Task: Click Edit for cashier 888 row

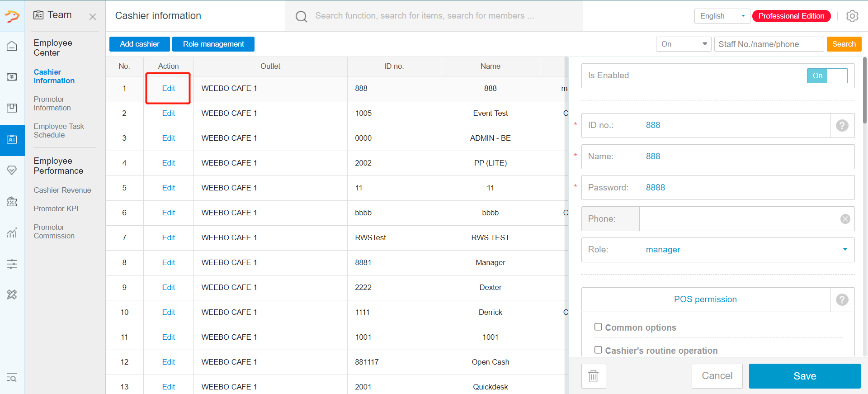Action: point(169,88)
